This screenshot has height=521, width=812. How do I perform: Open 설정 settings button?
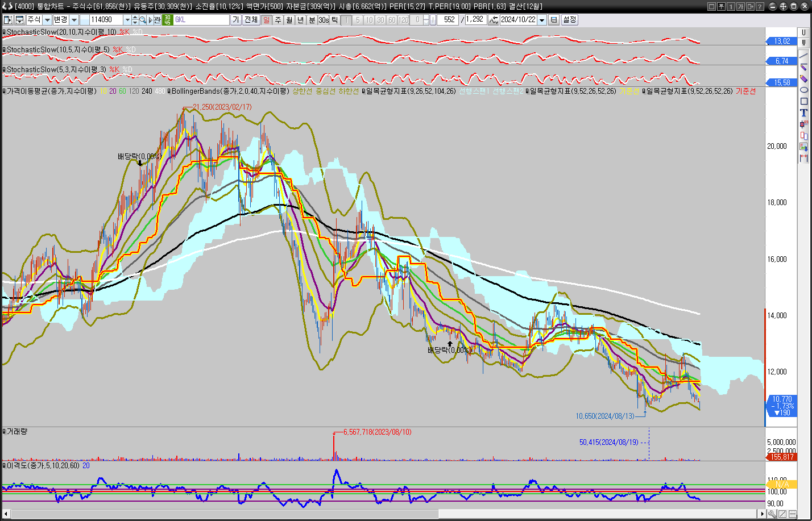pyautogui.click(x=570, y=20)
